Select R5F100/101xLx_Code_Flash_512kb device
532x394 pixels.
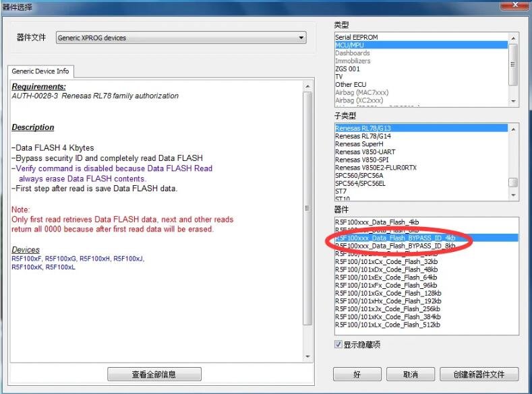pyautogui.click(x=388, y=325)
